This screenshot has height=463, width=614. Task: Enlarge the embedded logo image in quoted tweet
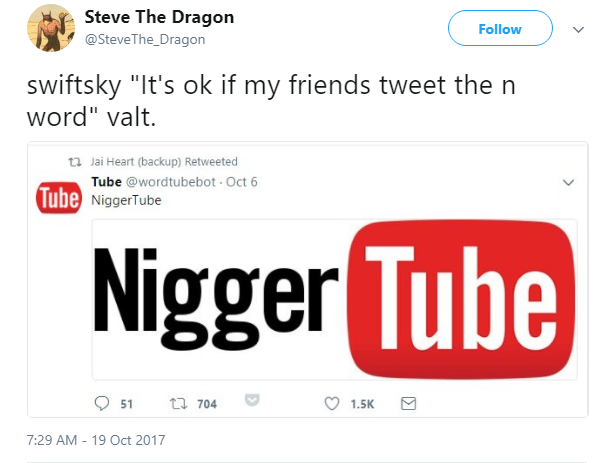[x=334, y=300]
